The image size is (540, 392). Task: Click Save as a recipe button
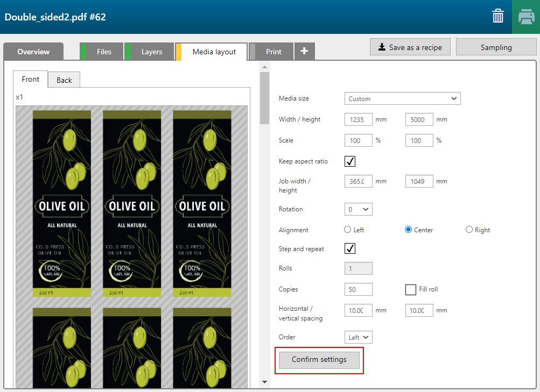click(410, 47)
